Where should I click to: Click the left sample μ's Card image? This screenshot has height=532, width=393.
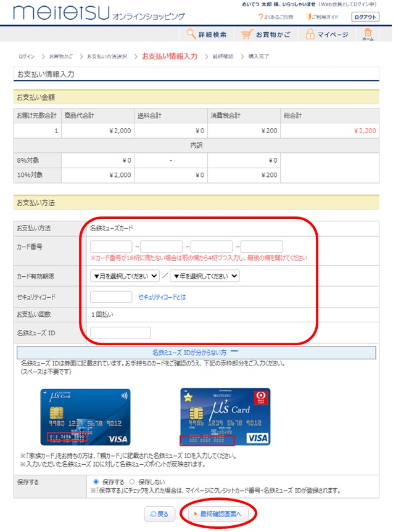[85, 417]
